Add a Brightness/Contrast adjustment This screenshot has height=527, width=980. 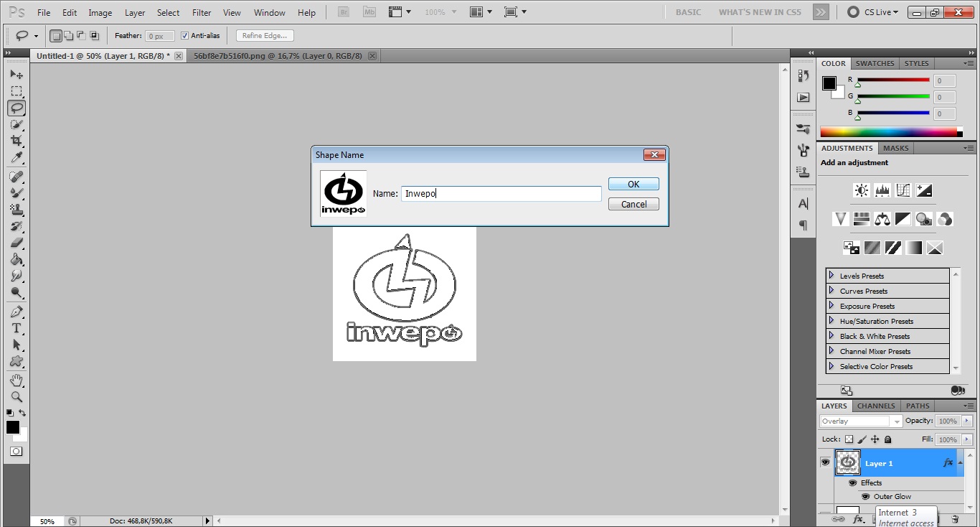coord(862,190)
